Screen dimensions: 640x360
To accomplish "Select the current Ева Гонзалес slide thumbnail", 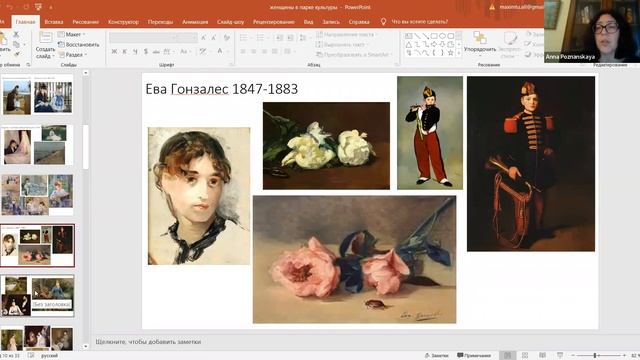I will (x=38, y=245).
